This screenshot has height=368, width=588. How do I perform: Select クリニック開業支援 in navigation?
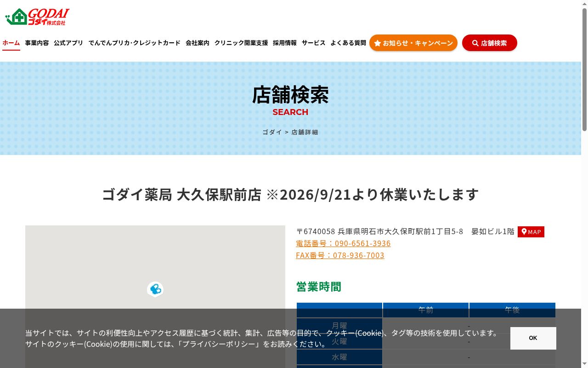[x=241, y=43]
